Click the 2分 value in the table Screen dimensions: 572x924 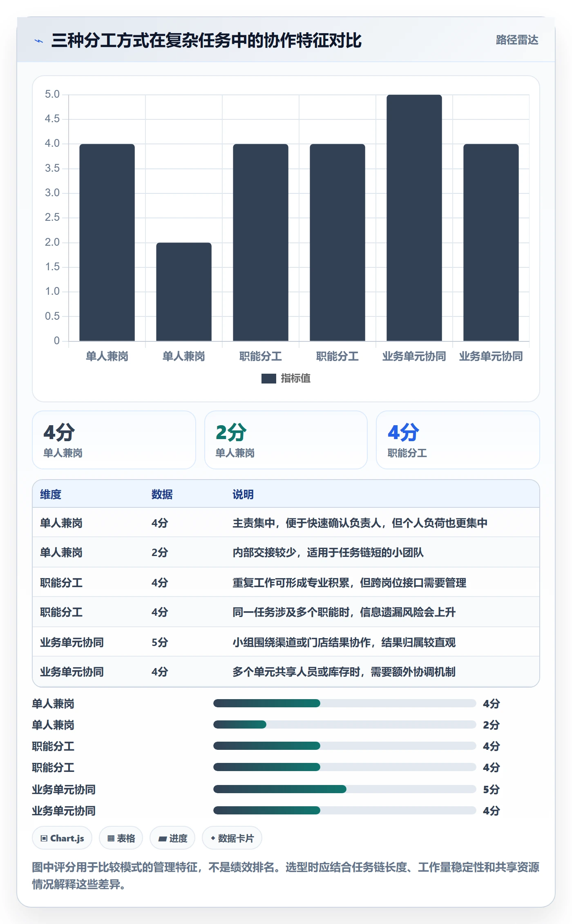tap(160, 552)
